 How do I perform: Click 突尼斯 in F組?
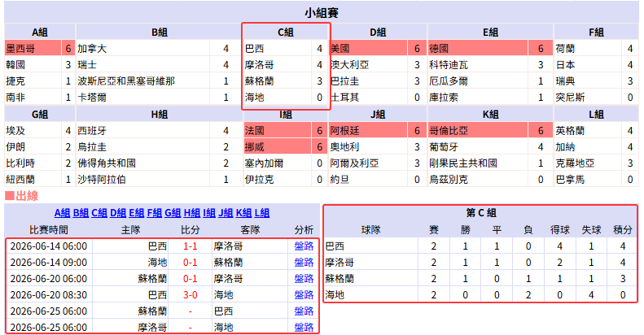tap(571, 98)
